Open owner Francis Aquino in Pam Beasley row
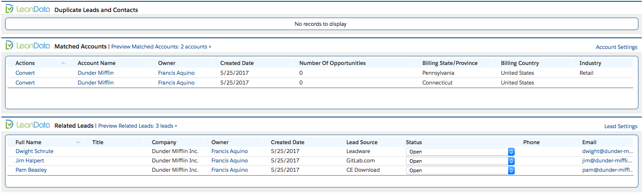644x194 pixels. [230, 170]
